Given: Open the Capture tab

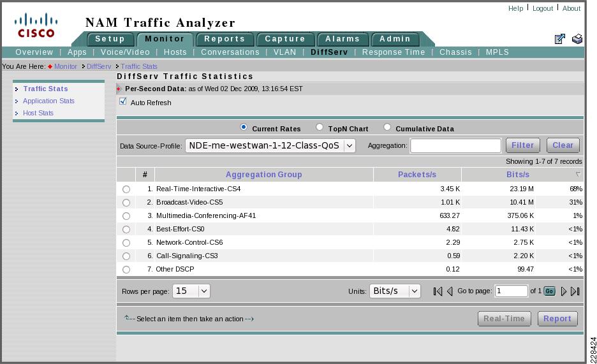Looking at the screenshot, I should (285, 39).
